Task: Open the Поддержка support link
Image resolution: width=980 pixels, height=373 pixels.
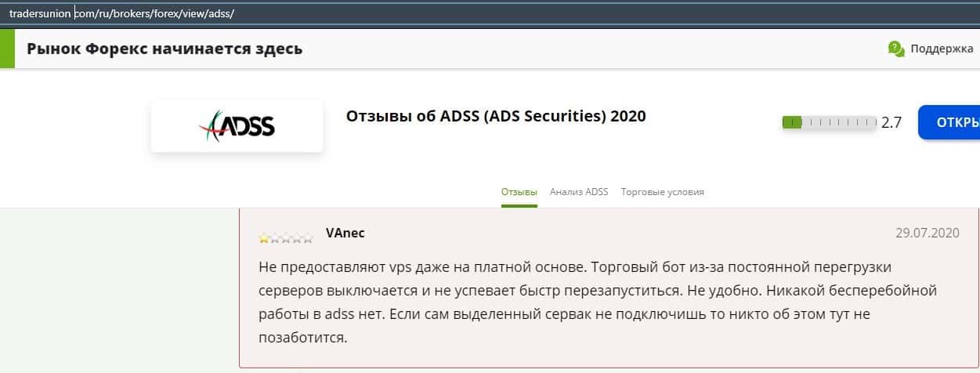Action: pos(941,49)
